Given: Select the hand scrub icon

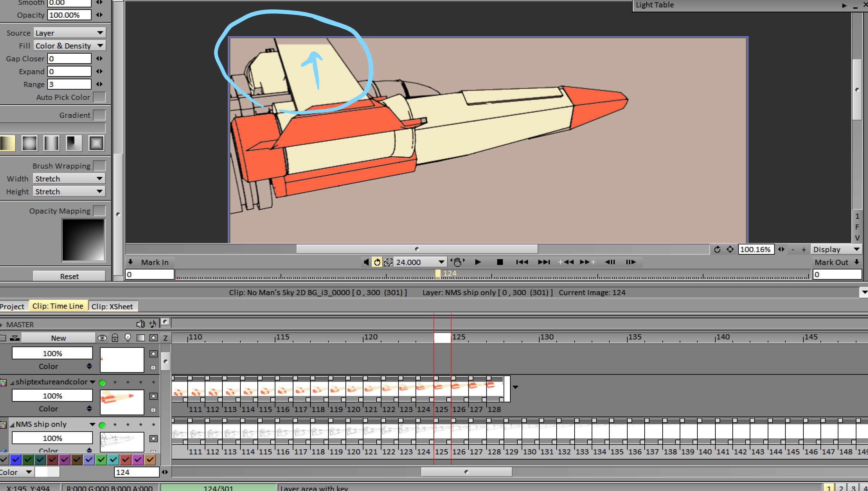Looking at the screenshot, I should click(457, 262).
